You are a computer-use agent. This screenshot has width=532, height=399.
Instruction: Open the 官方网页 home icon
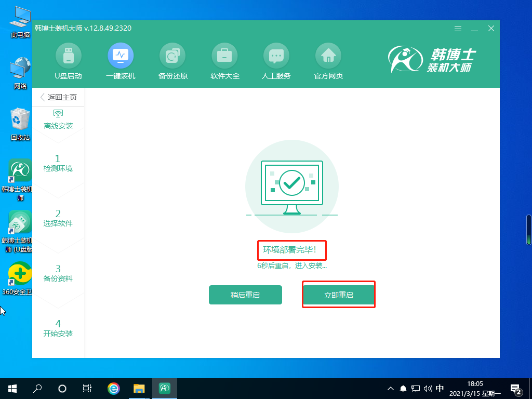pos(328,55)
